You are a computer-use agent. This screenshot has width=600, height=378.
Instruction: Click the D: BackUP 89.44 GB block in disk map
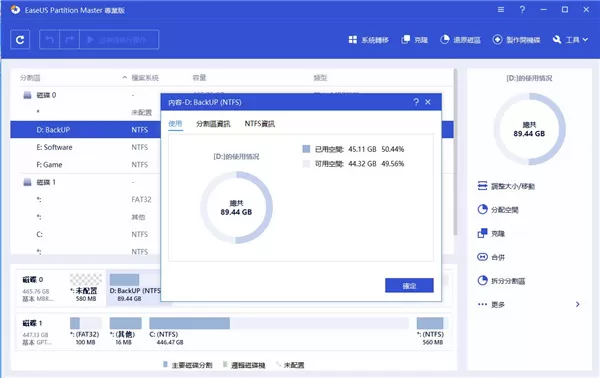coord(134,288)
